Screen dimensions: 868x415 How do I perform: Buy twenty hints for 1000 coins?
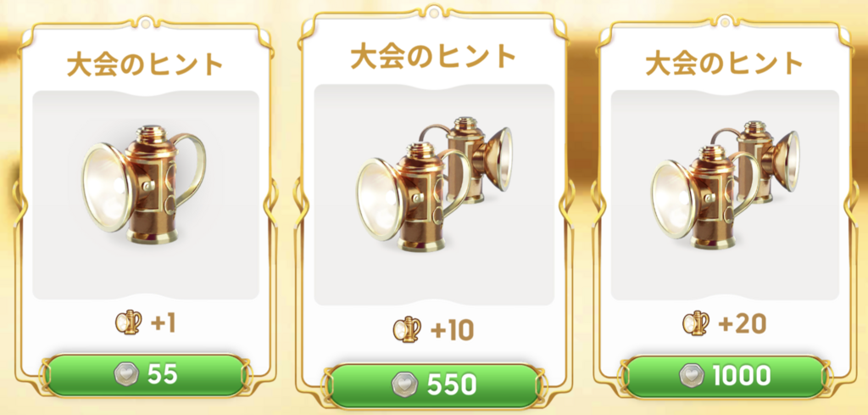(x=725, y=376)
